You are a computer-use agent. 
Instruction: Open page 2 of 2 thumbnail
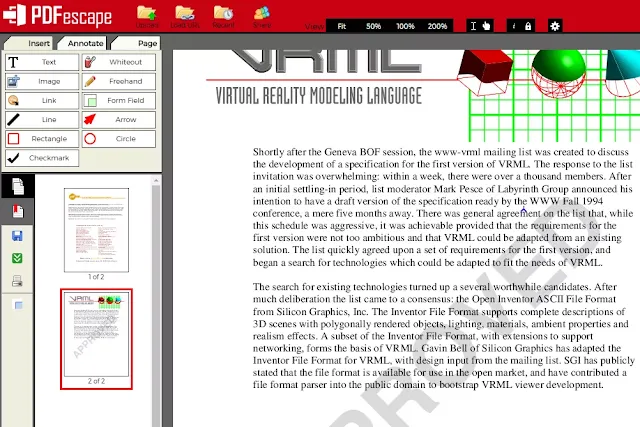click(96, 334)
